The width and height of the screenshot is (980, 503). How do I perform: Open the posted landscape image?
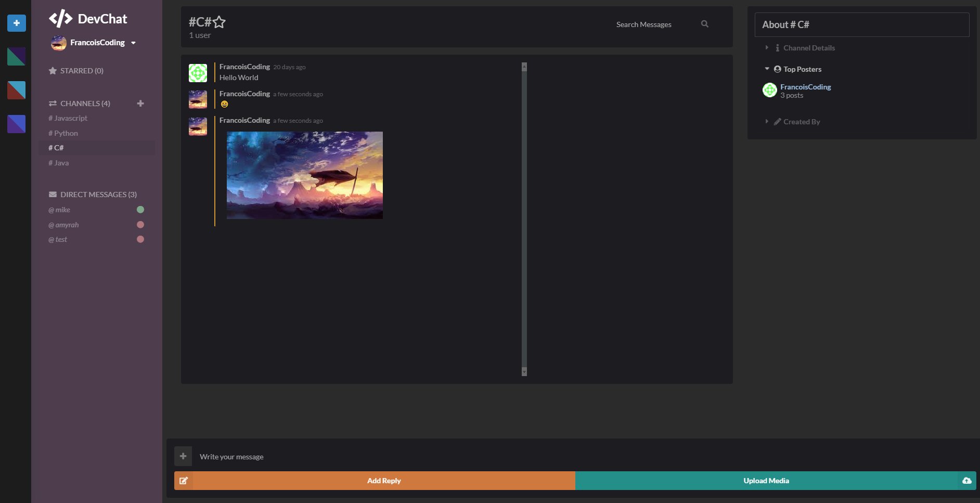[305, 175]
